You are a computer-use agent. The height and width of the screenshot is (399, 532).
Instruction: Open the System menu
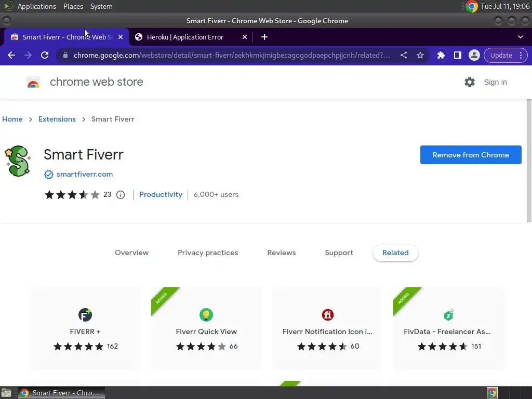(101, 6)
